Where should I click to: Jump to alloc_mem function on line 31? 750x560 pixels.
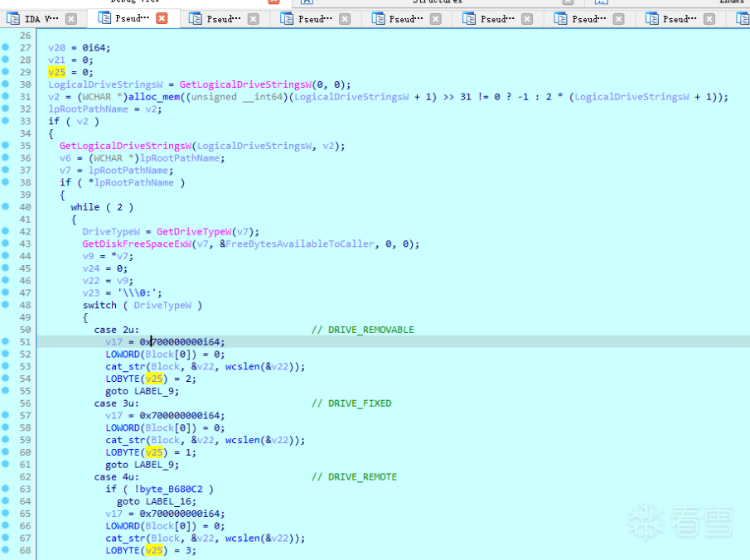pos(154,97)
